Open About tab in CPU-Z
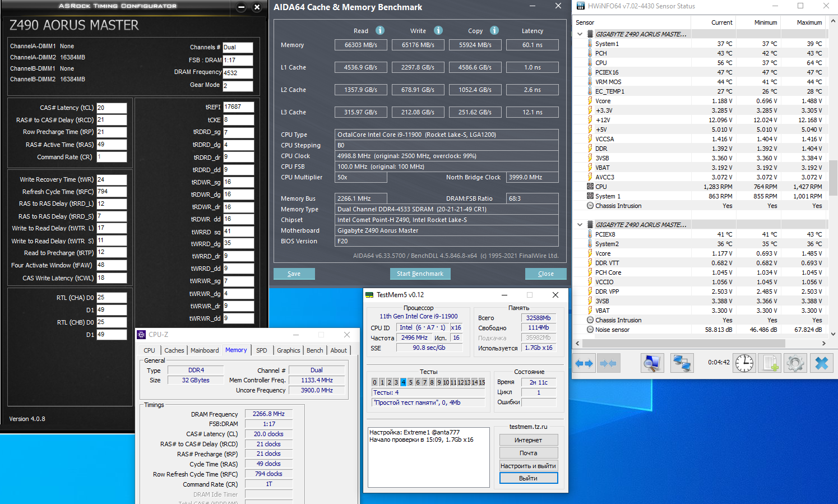This screenshot has width=838, height=504. click(339, 350)
